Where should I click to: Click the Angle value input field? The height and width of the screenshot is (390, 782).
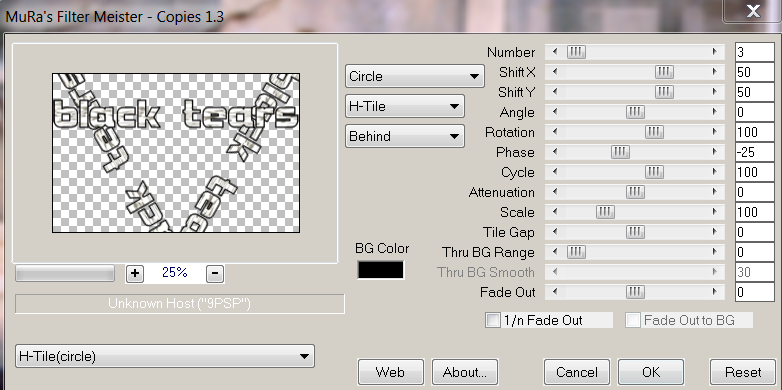tap(755, 112)
